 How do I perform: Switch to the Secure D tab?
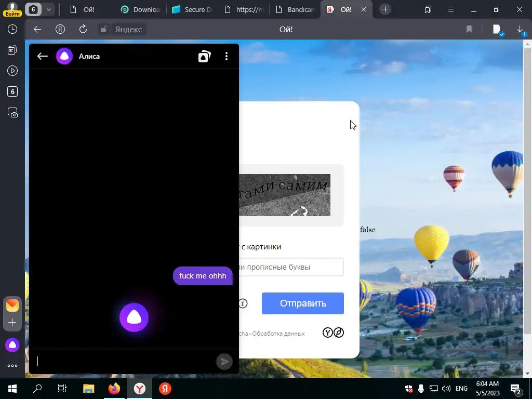point(192,9)
